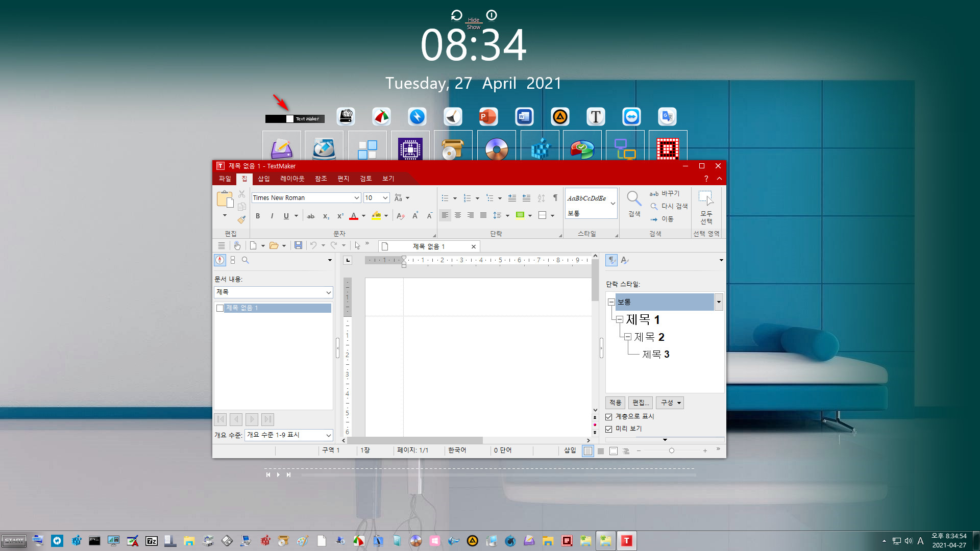
Task: Switch to the '레이아웃' ribbon tab
Action: tap(292, 179)
